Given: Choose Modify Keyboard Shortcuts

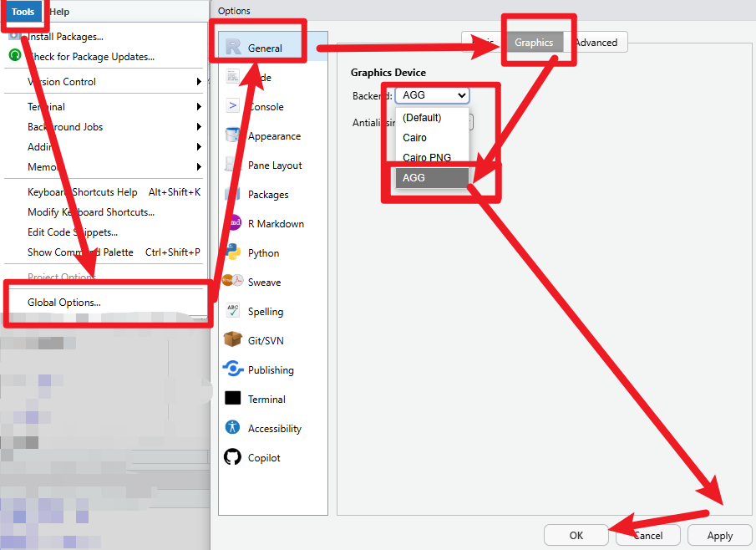Looking at the screenshot, I should [x=91, y=212].
